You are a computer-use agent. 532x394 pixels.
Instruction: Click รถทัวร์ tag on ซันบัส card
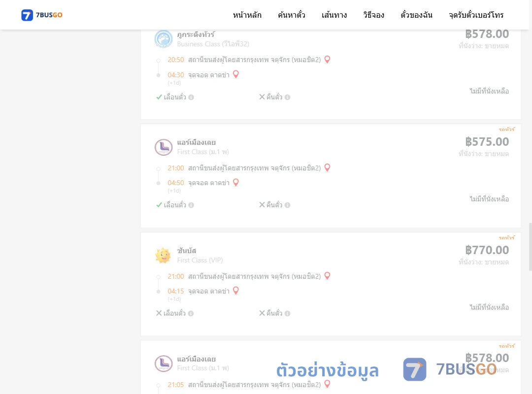click(506, 237)
